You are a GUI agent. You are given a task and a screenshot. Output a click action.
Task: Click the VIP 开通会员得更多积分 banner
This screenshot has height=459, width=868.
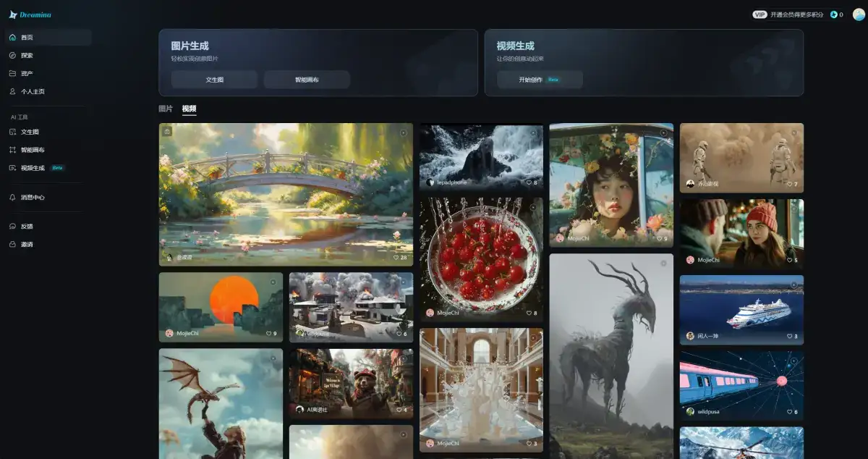tap(788, 14)
